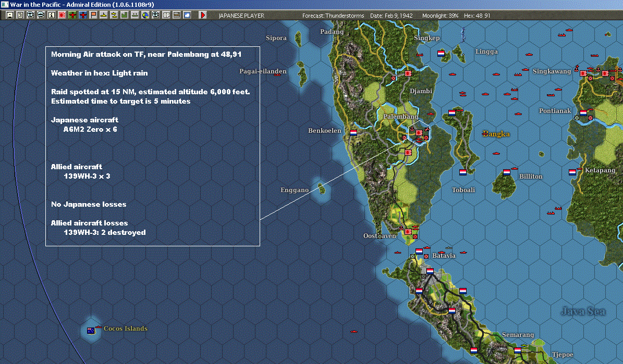Click the white cloud weather toolbar icon
The height and width of the screenshot is (364, 623).
click(187, 15)
